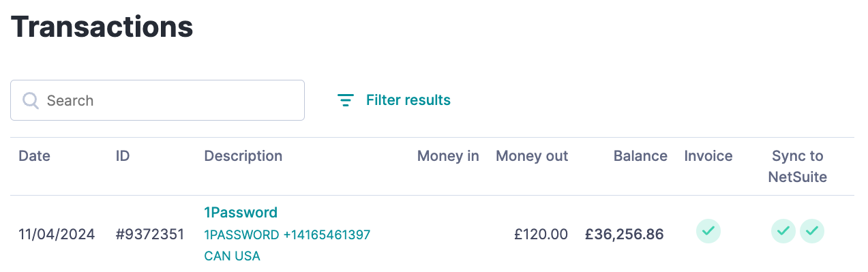Open Filter results
This screenshot has height=272, width=868.
pyautogui.click(x=394, y=100)
